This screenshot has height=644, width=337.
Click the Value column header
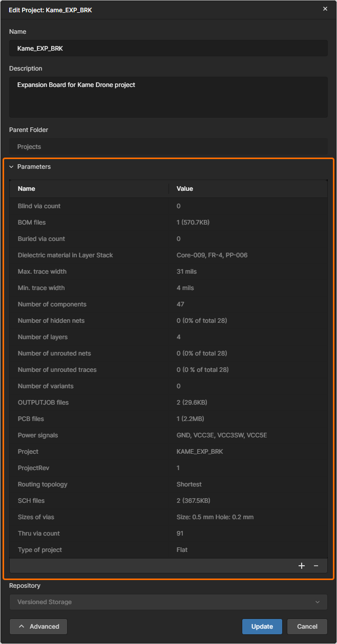pyautogui.click(x=185, y=189)
